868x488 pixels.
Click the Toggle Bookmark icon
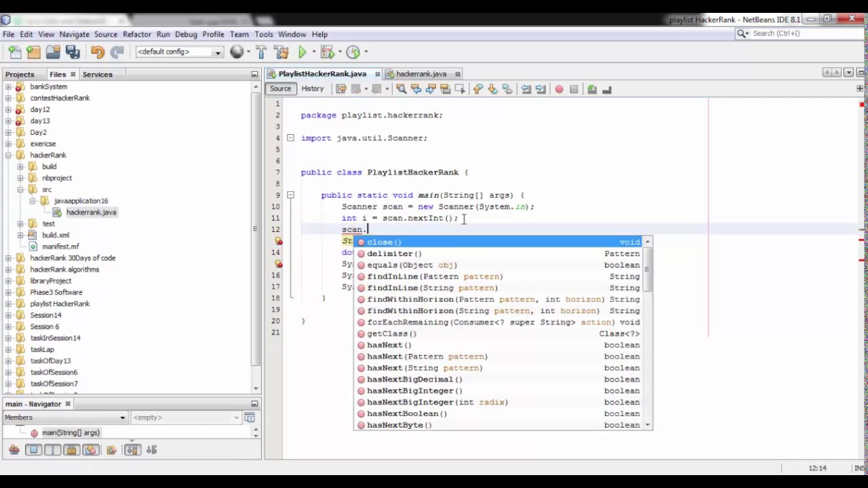pos(507,89)
